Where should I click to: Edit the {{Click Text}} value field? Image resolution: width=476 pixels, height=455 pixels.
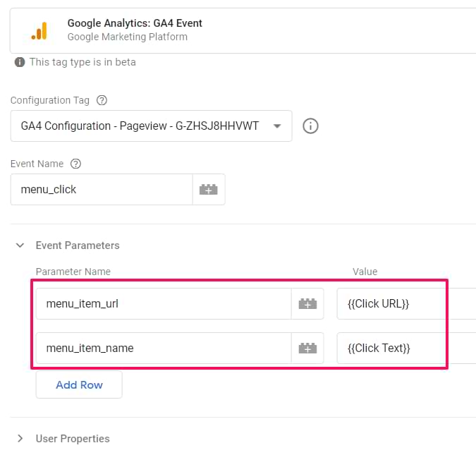tap(406, 348)
